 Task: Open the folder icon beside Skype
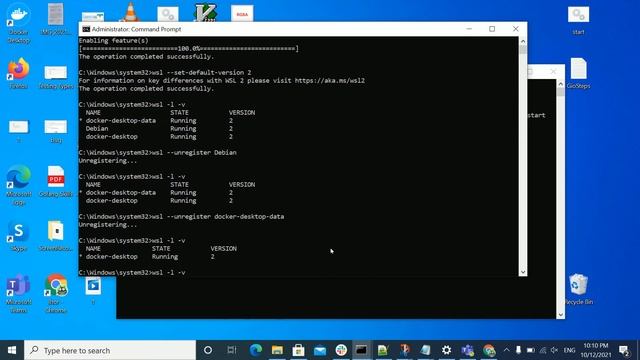click(x=56, y=236)
